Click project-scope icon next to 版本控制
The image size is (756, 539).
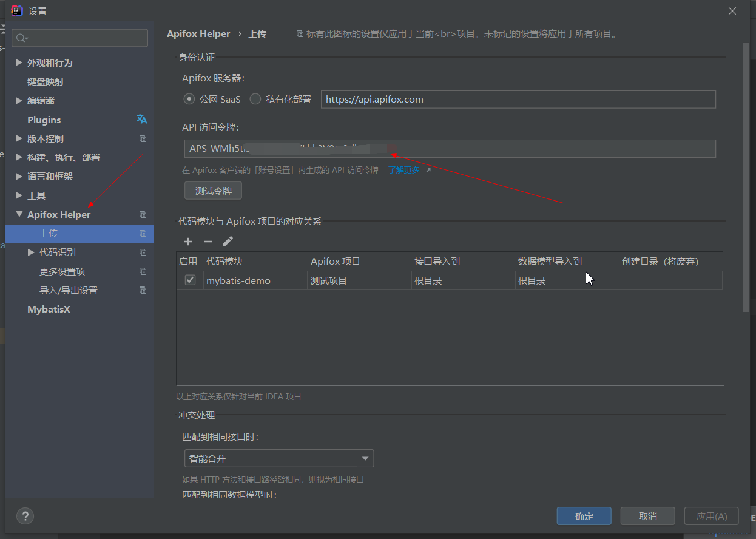(143, 138)
